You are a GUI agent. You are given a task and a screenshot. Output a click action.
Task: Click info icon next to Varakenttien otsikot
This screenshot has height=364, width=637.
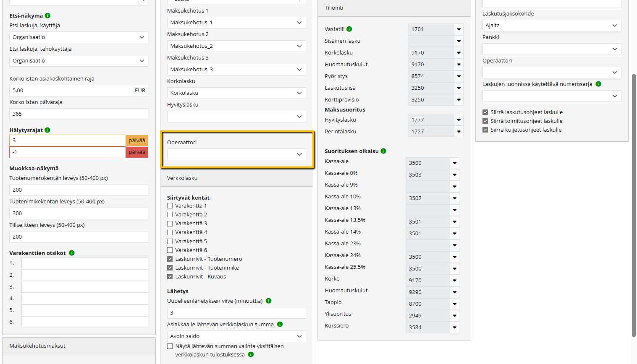click(72, 253)
